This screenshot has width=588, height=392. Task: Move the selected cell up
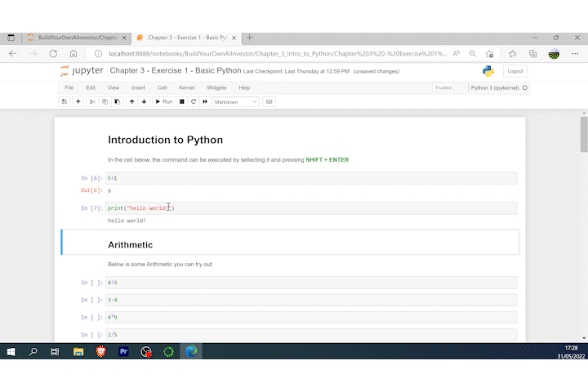click(131, 101)
